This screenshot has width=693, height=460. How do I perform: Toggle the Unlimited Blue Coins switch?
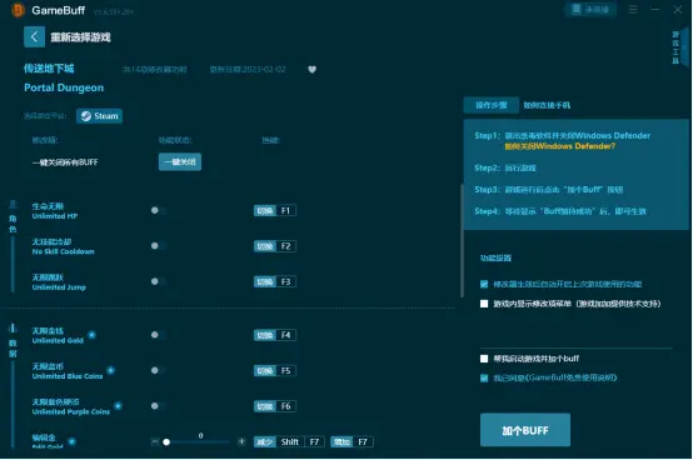tap(158, 370)
